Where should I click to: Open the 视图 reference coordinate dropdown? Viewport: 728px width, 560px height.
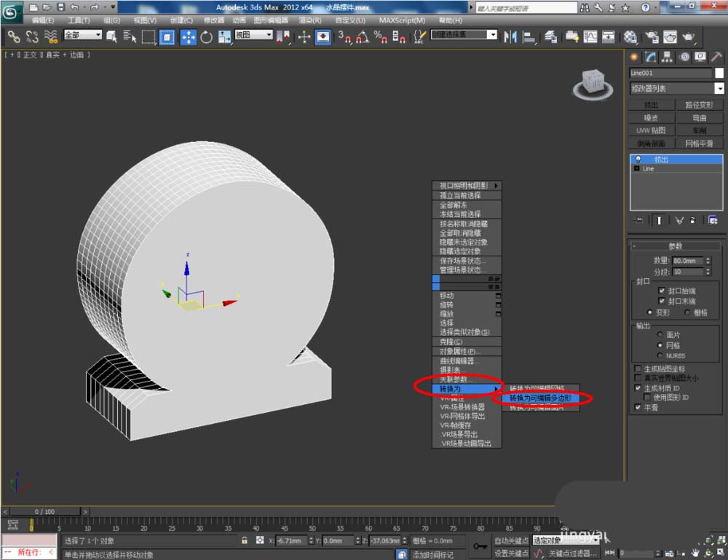(x=253, y=35)
